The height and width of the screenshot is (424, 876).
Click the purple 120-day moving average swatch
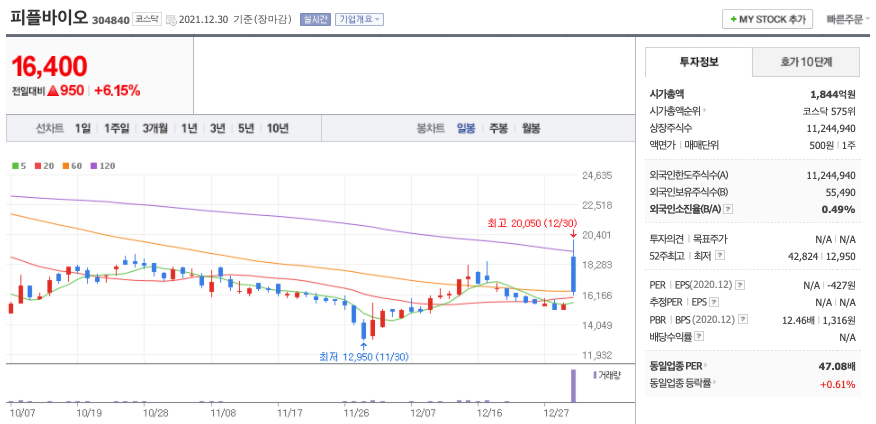[93, 166]
